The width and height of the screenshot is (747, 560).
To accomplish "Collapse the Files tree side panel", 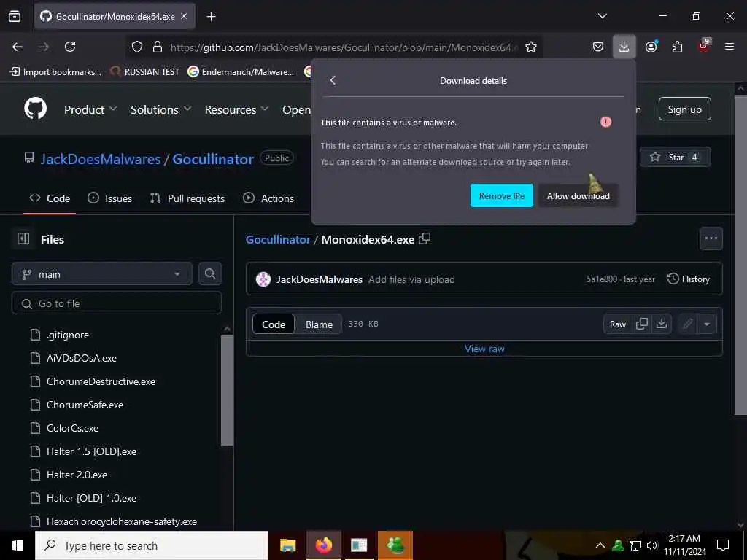I will click(x=23, y=238).
